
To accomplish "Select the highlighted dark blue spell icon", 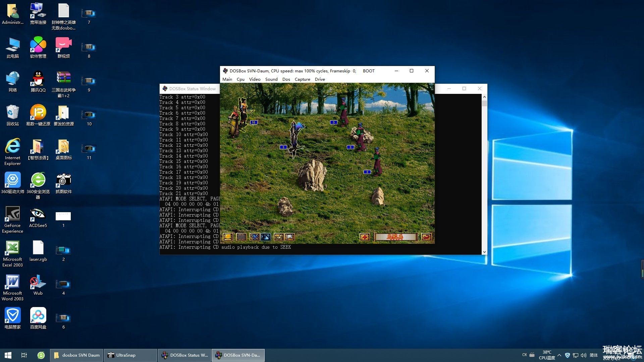I will (265, 237).
